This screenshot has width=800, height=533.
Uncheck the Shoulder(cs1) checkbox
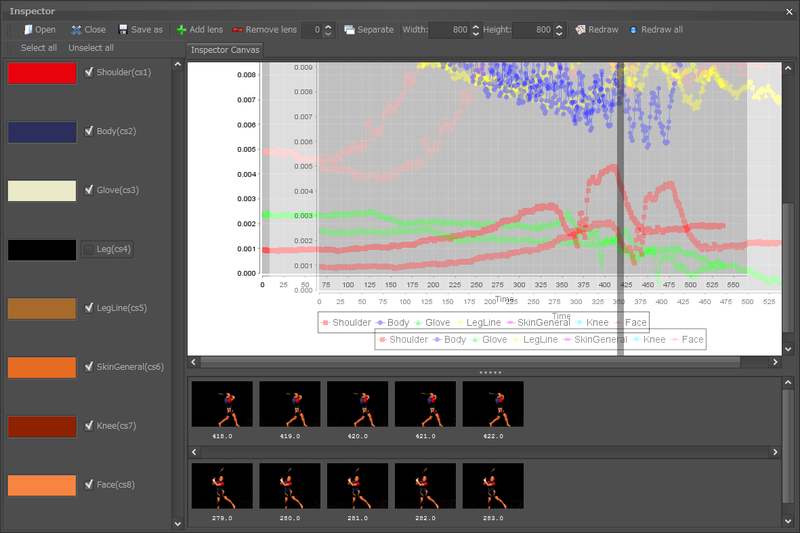[x=90, y=72]
